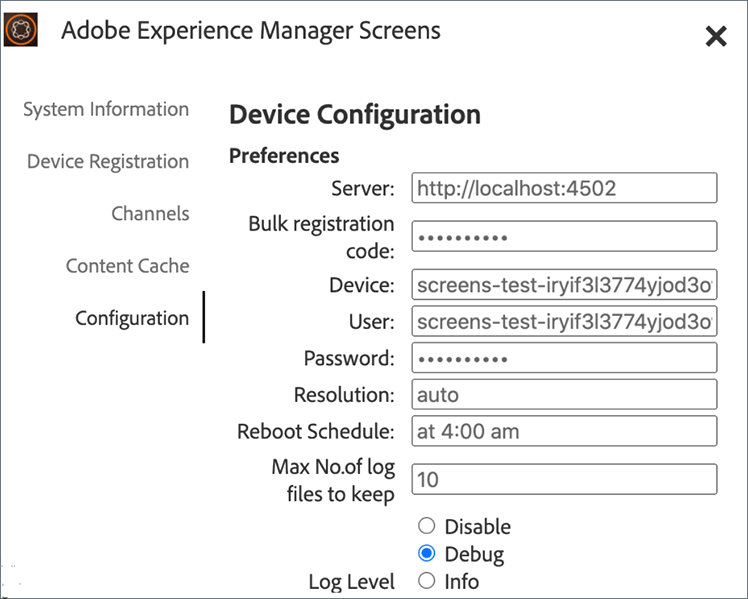Focus the Server URL field
The width and height of the screenshot is (748, 599).
pos(564,188)
